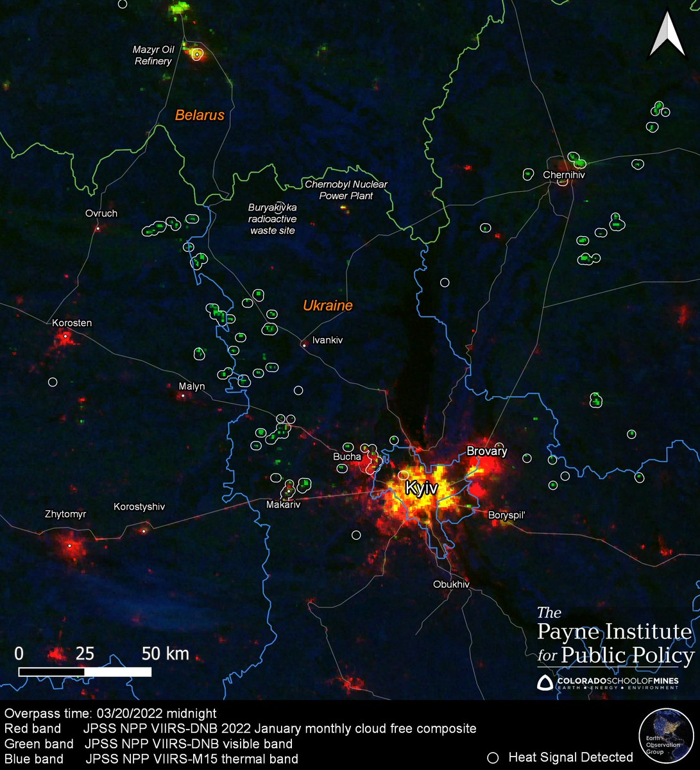
Task: Click the Kyiv city label
Action: [x=422, y=489]
